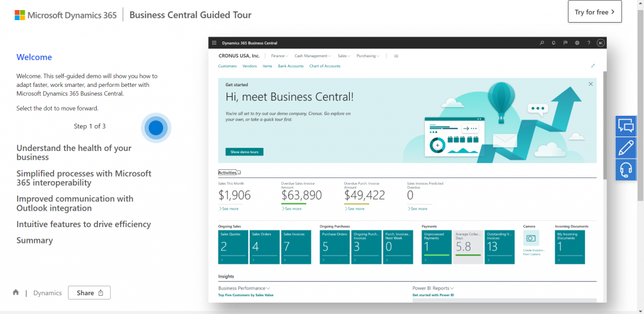Click See more under Sales Invoices Predicted Overdue
Image resolution: width=644 pixels, height=314 pixels.
418,209
